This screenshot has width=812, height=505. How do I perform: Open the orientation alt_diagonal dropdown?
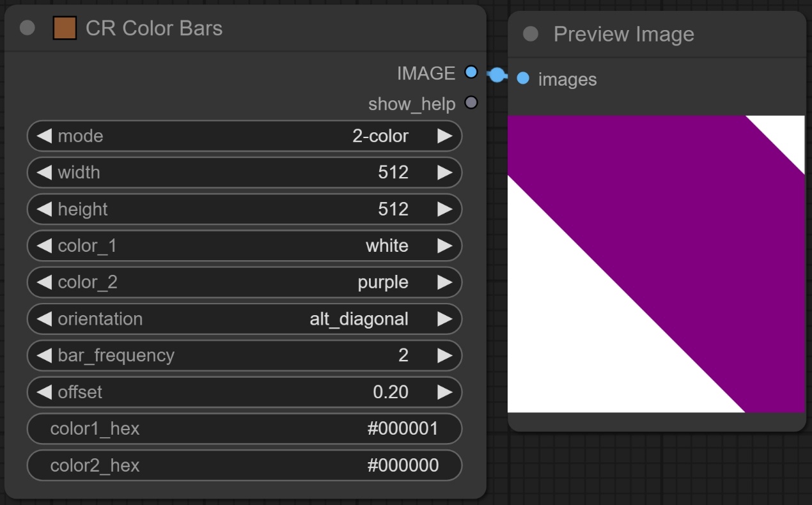244,319
